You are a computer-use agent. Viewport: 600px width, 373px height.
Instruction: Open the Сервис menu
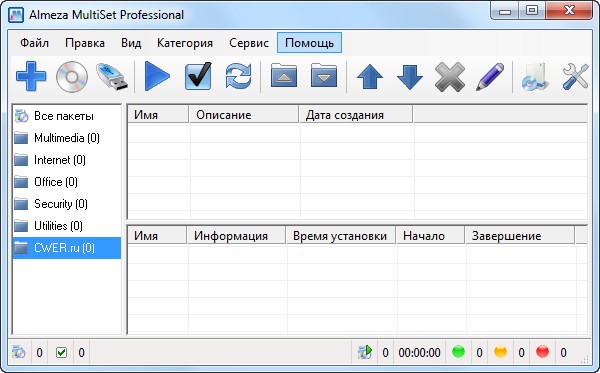tap(249, 43)
